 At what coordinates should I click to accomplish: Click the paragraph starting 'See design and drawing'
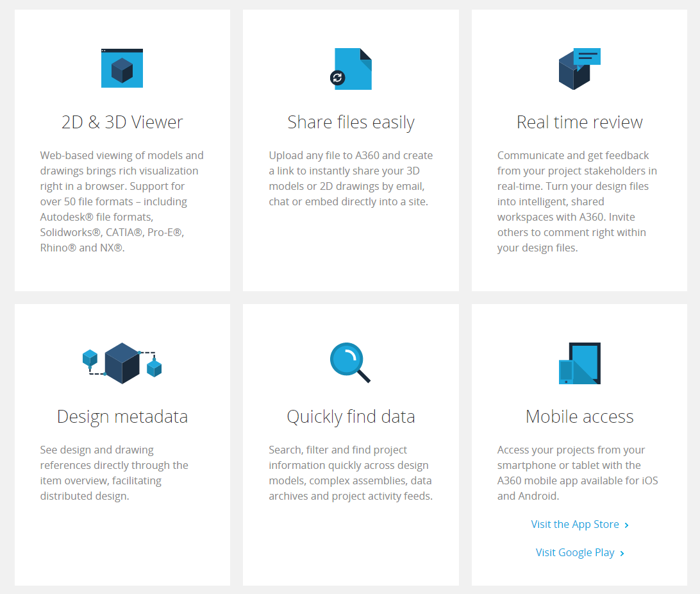pos(114,473)
